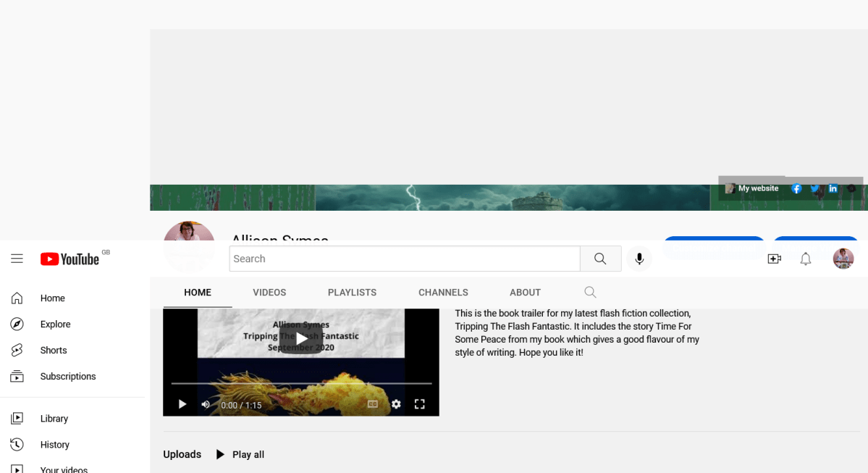Toggle closed captions on the video
This screenshot has height=473, width=868.
pos(373,404)
